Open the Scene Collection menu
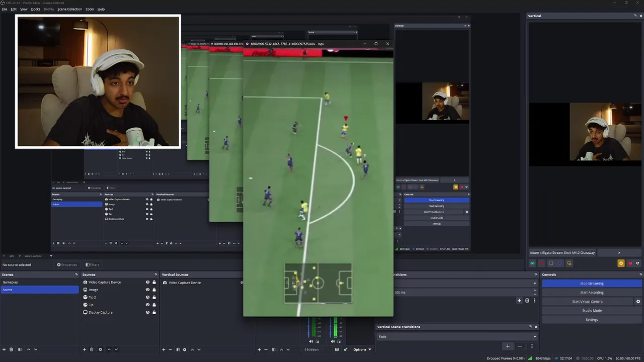 pyautogui.click(x=69, y=9)
